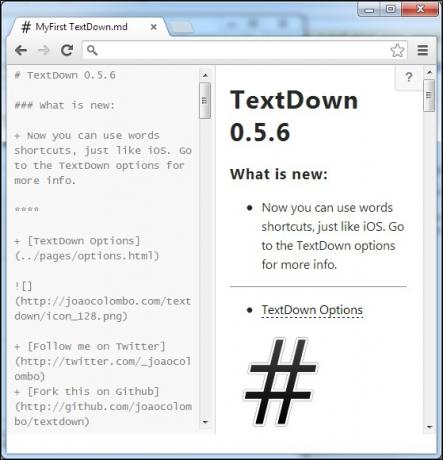Viewport: 443px width, 460px height.
Task: Click the preview pane scrollbar thumb
Action: [429, 95]
